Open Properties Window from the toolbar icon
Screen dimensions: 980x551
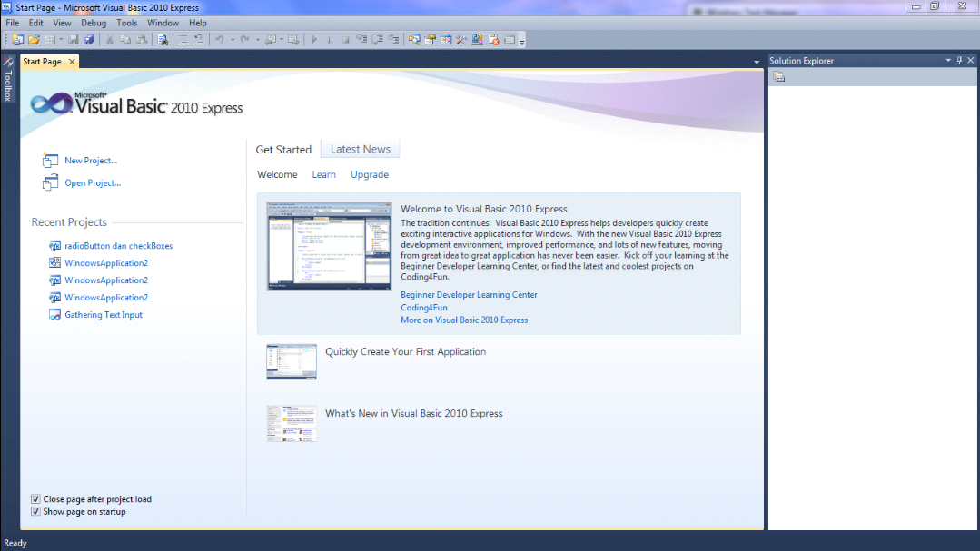430,39
